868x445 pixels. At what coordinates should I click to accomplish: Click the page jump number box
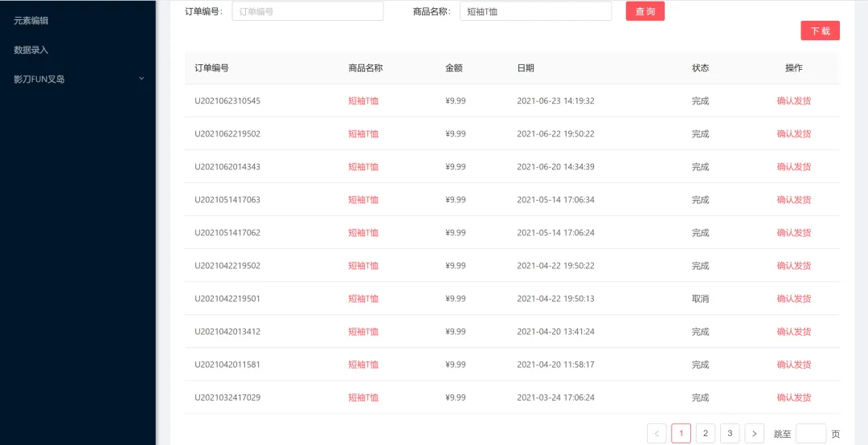point(810,434)
